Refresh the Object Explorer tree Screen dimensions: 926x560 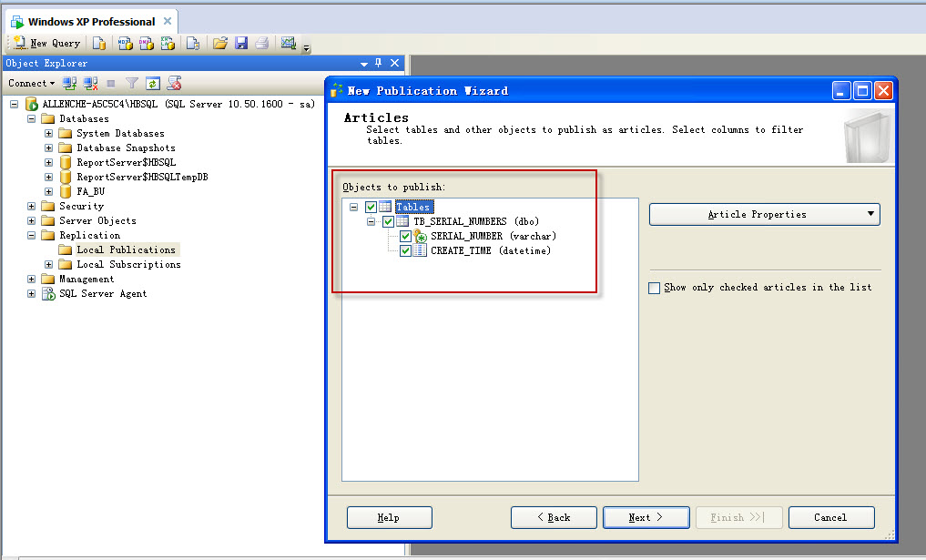(153, 83)
